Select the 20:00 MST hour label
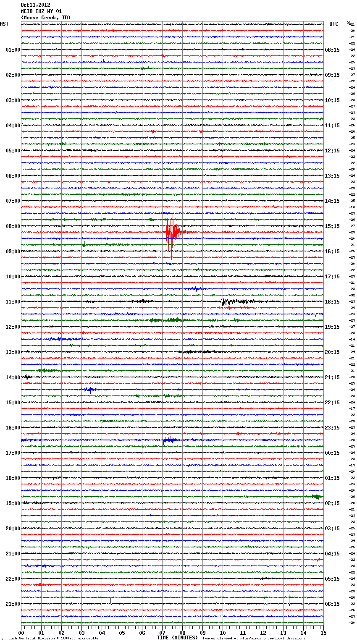The height and width of the screenshot is (644, 357). point(13,529)
